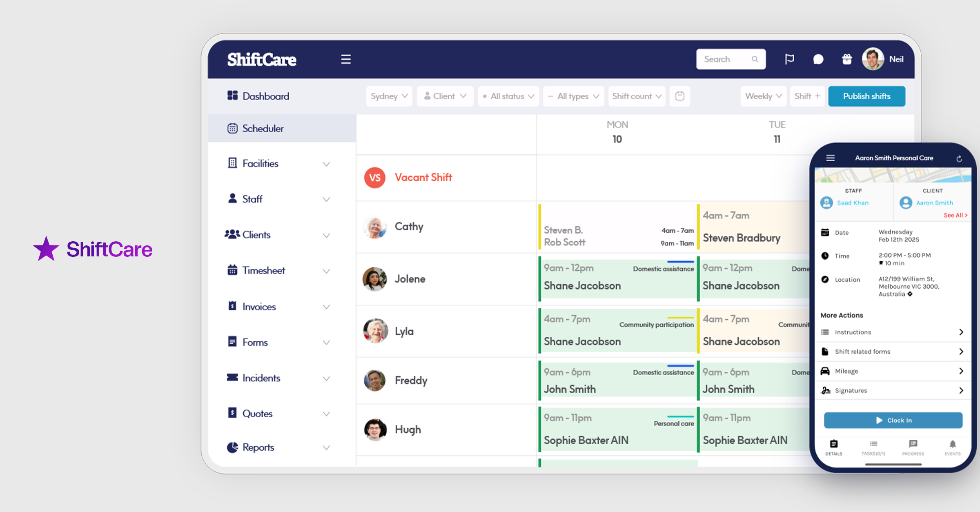
Task: Click the See All link
Action: 955,215
